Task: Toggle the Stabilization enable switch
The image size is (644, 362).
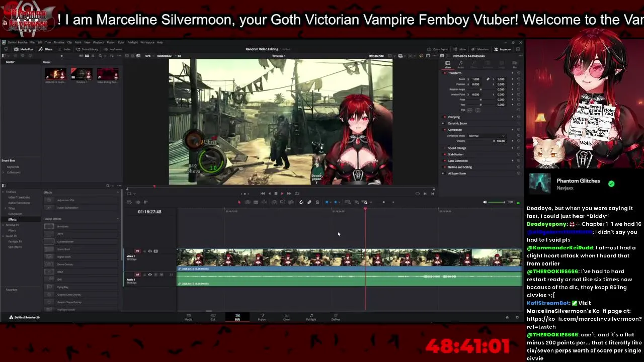Action: 445,154
